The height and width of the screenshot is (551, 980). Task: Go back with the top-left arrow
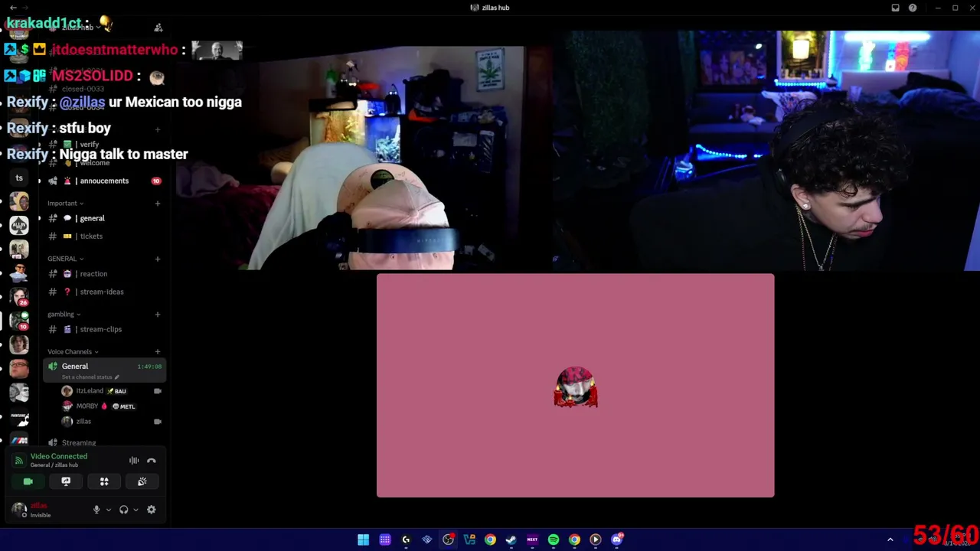pyautogui.click(x=13, y=8)
